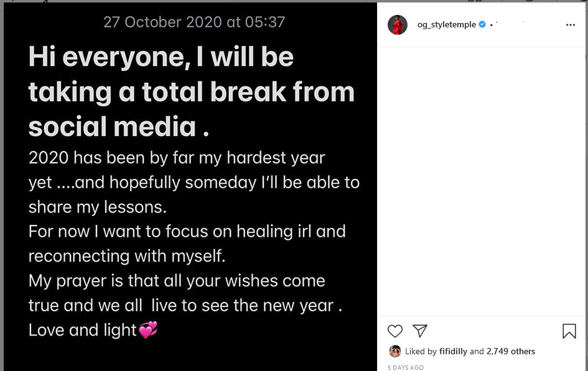588x371 pixels.
Task: Click the blue verified badge
Action: tap(482, 25)
